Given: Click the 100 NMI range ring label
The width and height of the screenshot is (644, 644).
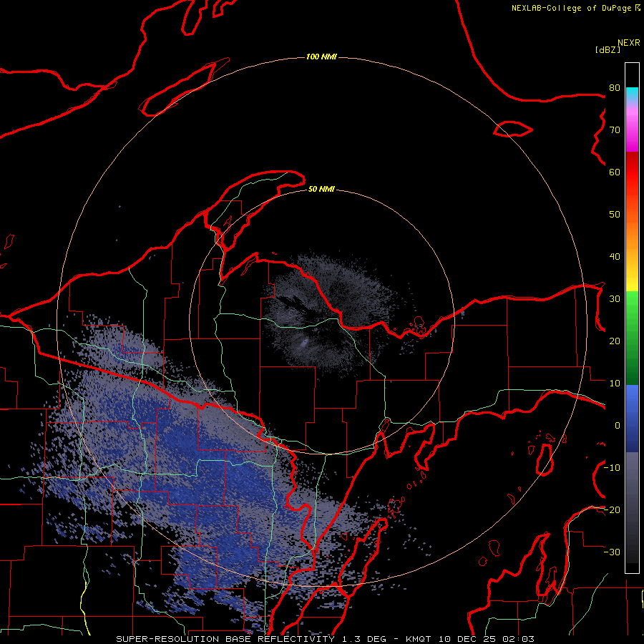Looking at the screenshot, I should pyautogui.click(x=321, y=57).
